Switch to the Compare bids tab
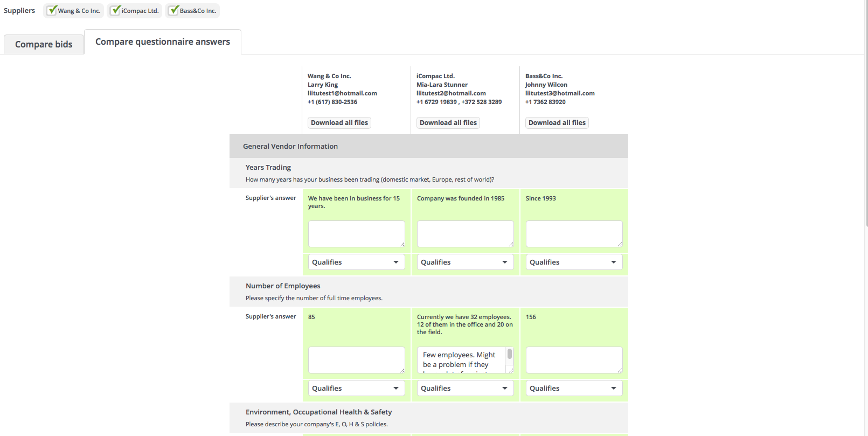This screenshot has width=868, height=436. point(44,44)
